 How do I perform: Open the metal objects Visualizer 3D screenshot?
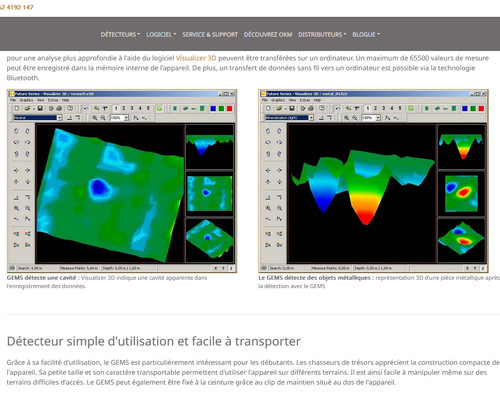click(373, 181)
